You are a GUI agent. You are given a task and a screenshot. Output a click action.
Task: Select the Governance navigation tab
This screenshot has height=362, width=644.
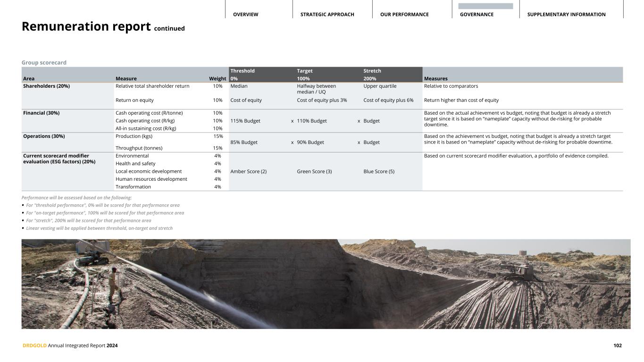[x=477, y=15]
